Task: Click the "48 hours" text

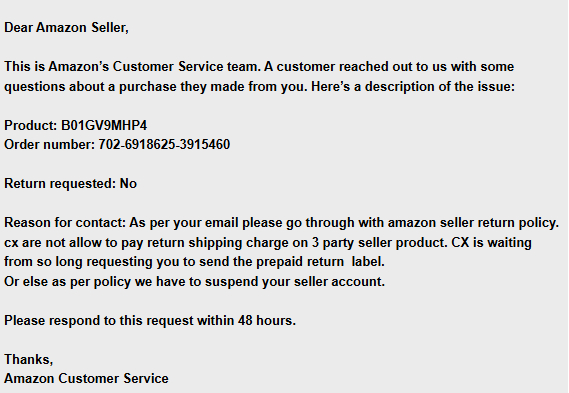Action: 267,320
